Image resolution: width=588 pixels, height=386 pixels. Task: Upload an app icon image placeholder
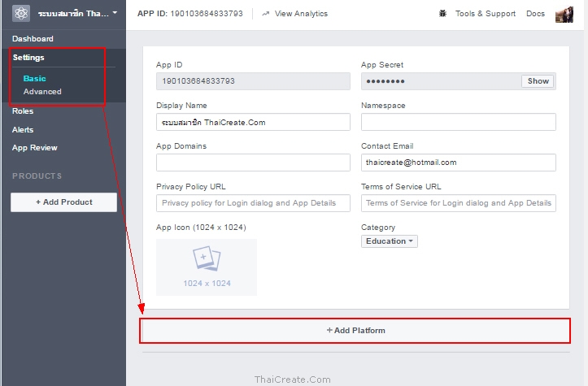pyautogui.click(x=207, y=267)
